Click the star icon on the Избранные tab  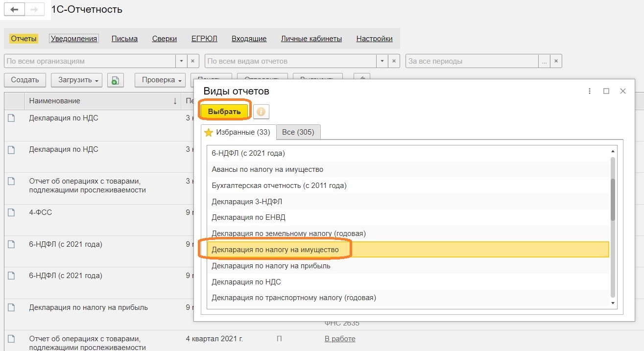[209, 132]
